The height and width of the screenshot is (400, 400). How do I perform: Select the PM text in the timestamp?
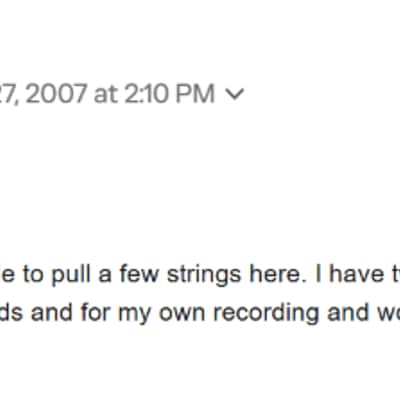(x=195, y=93)
